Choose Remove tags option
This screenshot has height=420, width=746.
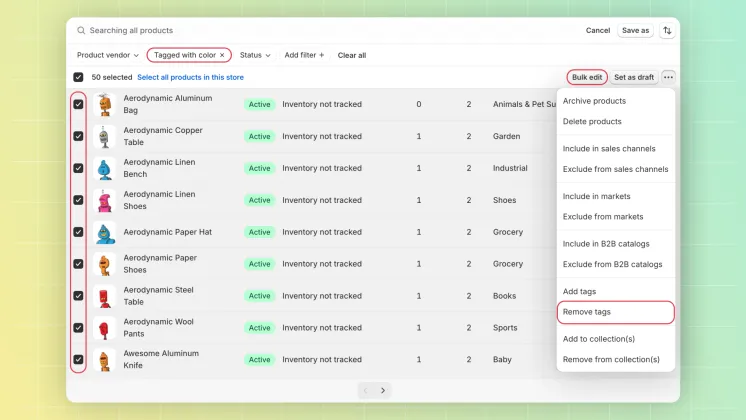[x=616, y=312]
